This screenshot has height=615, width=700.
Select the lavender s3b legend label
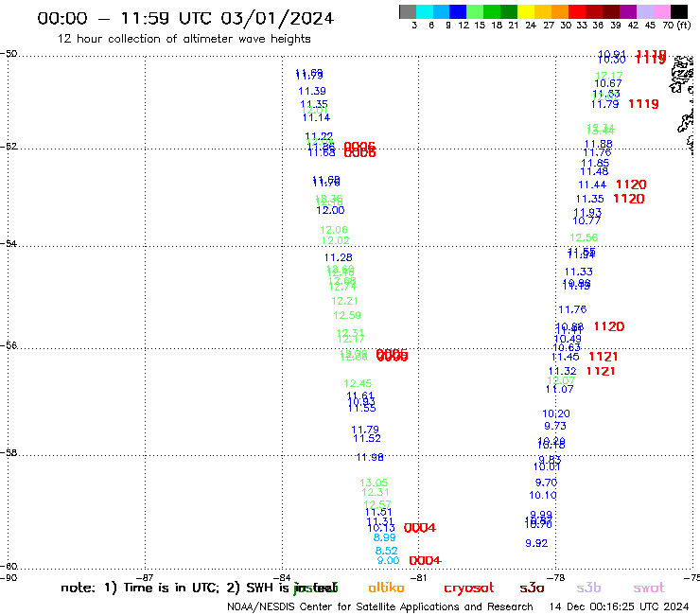click(588, 588)
